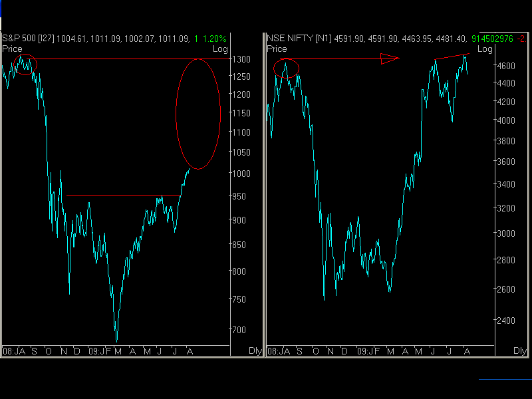
Task: Click the 4481.40 closing value in NIFTY header
Action: pyautogui.click(x=452, y=39)
